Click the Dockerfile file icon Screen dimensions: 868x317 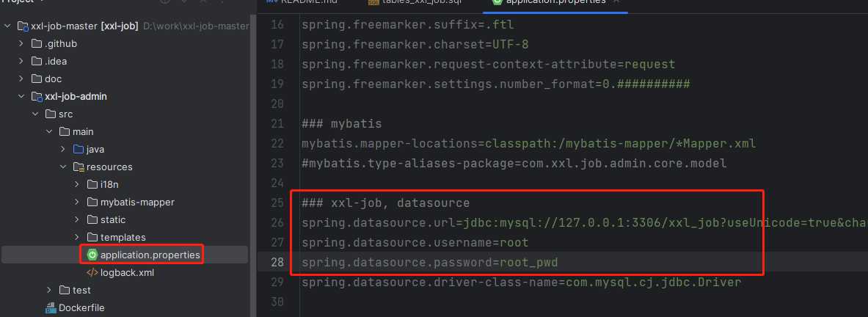pyautogui.click(x=51, y=307)
